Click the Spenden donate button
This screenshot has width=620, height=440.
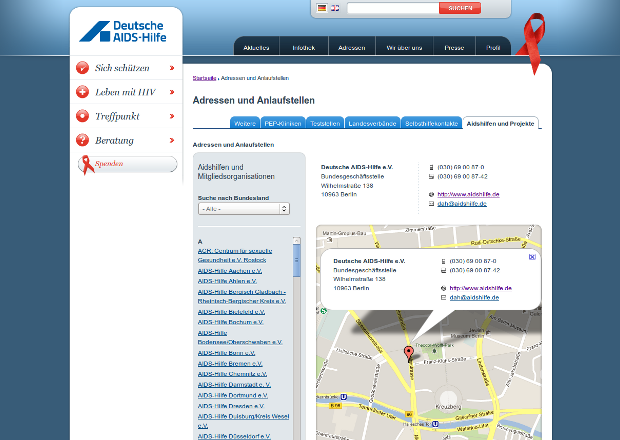coord(127,164)
